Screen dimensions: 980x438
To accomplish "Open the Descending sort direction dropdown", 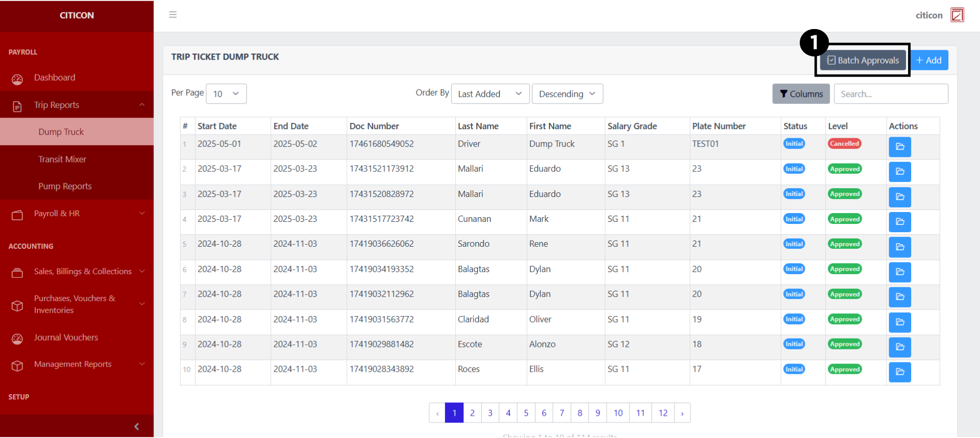I will click(567, 94).
